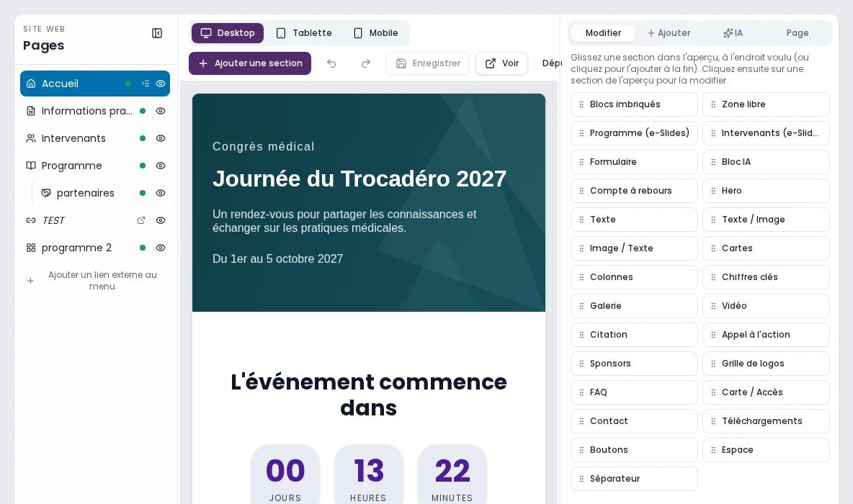
Task: Add the Blocs imbriqués section block
Action: 634,104
